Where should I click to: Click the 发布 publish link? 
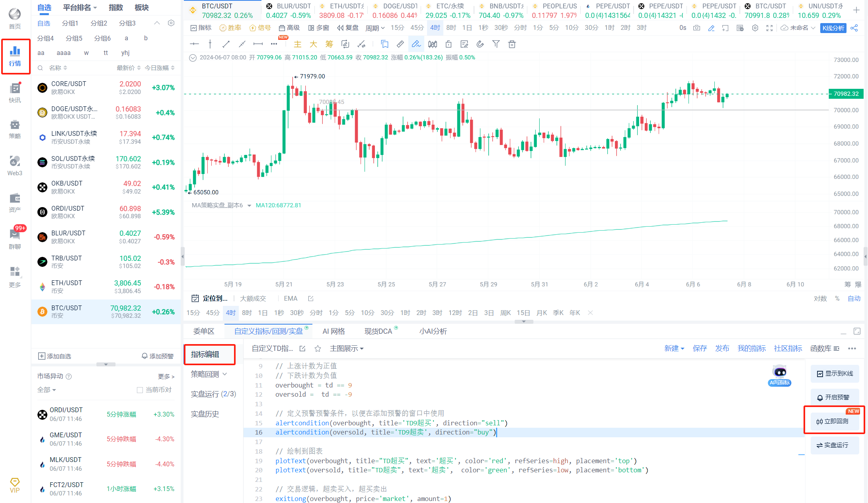[x=722, y=348]
